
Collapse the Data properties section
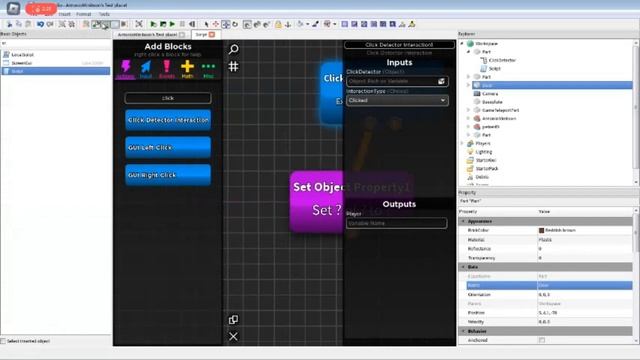point(463,267)
